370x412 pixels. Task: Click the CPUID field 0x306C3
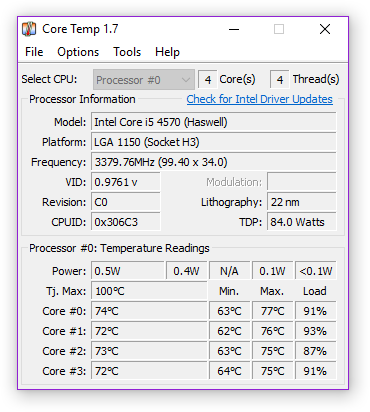126,222
